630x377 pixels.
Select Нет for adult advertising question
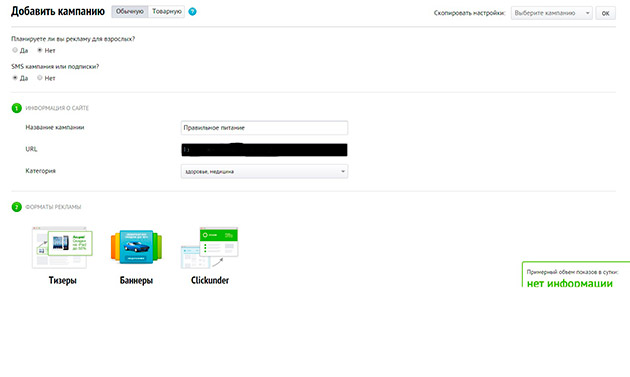40,50
